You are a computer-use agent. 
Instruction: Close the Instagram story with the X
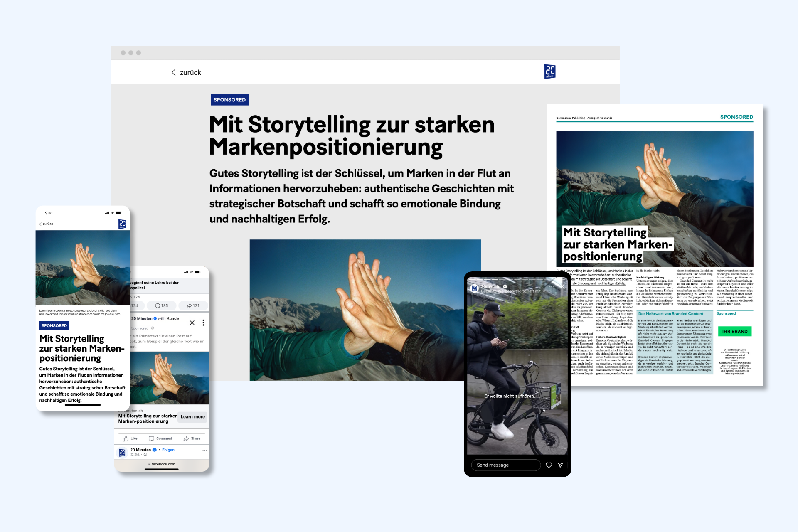point(562,286)
